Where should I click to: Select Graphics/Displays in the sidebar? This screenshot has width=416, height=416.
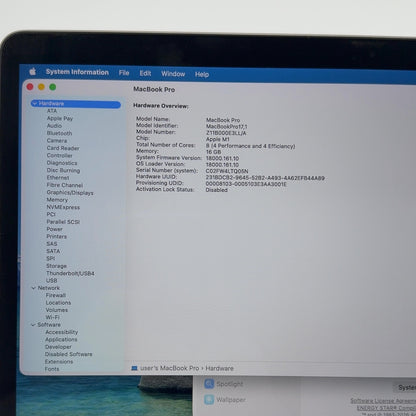tap(70, 193)
